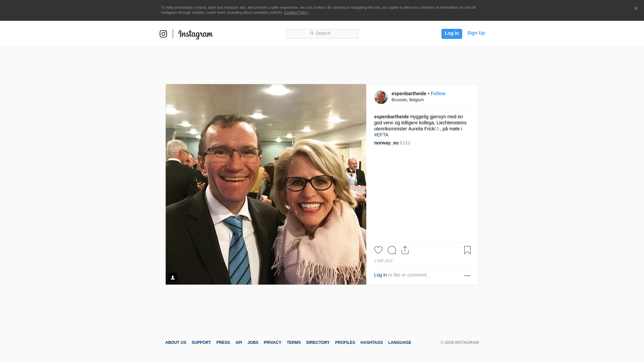The height and width of the screenshot is (362, 644).
Task: Show tagged people icon on photo
Action: 173,278
